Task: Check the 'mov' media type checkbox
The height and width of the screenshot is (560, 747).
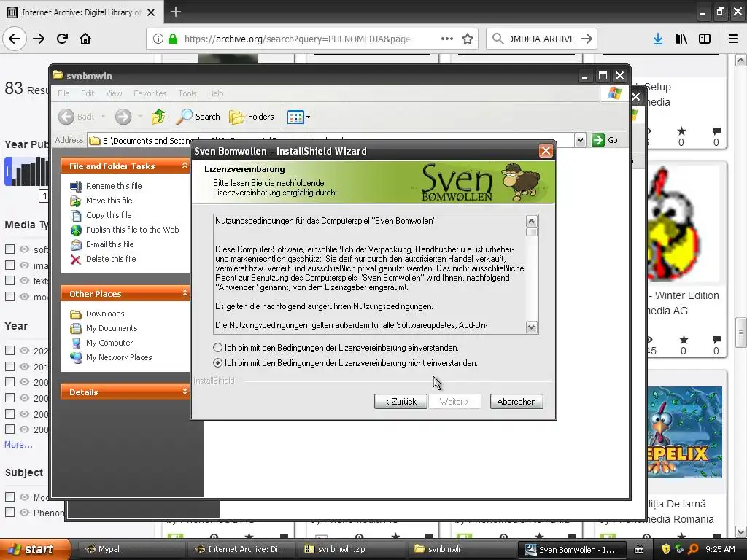Action: 9,296
